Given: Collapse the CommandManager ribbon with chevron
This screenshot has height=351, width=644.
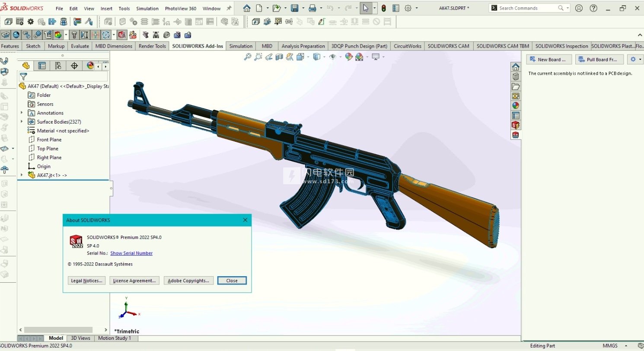Looking at the screenshot, I should [x=640, y=35].
